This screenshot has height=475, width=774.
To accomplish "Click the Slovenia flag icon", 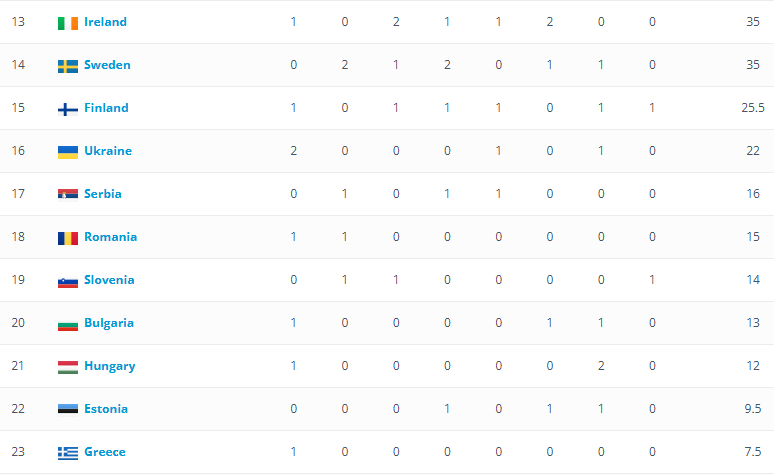I will [68, 281].
